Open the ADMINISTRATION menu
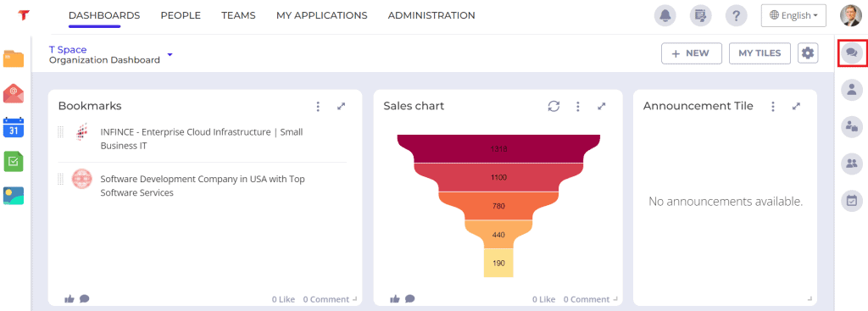 pyautogui.click(x=431, y=15)
